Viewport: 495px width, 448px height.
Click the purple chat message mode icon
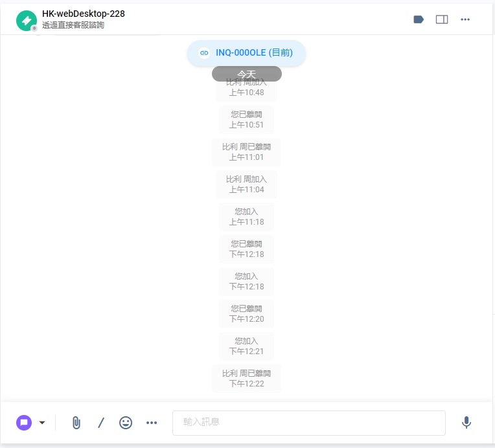(x=24, y=423)
